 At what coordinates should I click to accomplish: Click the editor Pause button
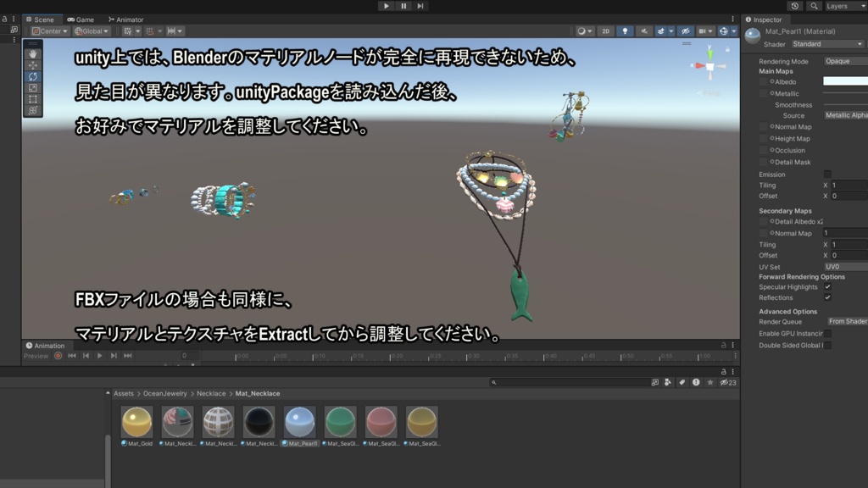coord(403,6)
